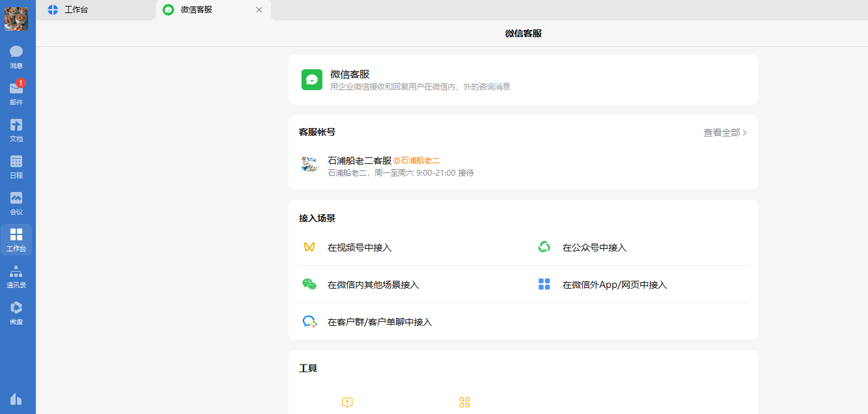The image size is (868, 414).
Task: Click the 周一至周六 9:00-21:00 接待 text
Action: (x=424, y=173)
